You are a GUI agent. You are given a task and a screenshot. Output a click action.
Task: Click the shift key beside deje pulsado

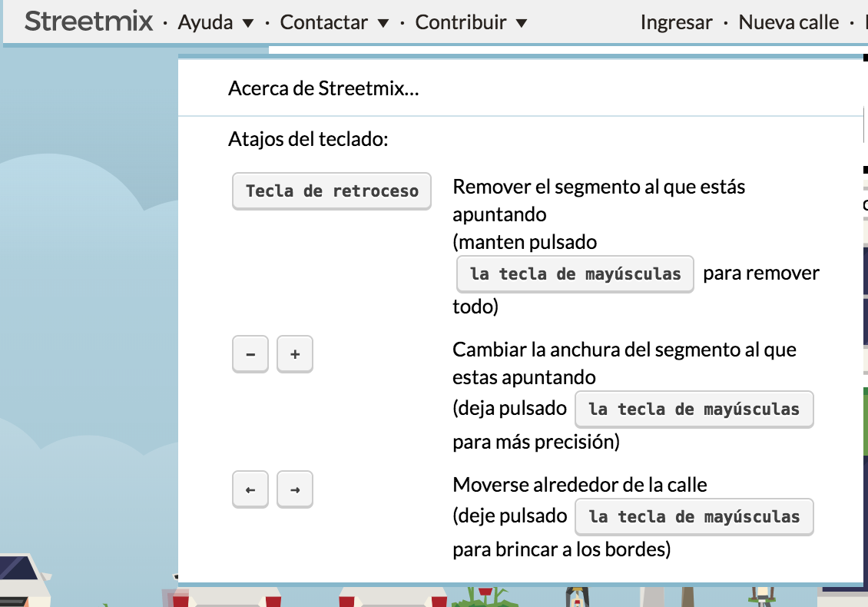(694, 516)
